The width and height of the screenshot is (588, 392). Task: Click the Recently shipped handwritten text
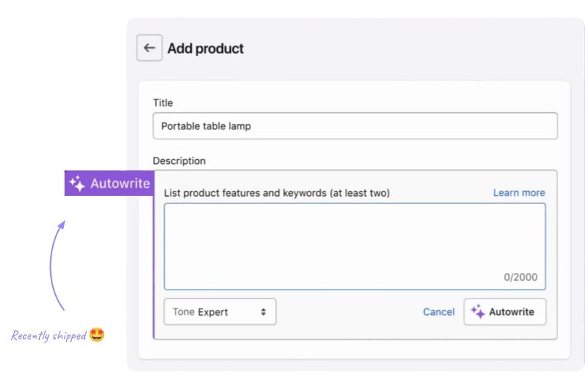tap(49, 336)
